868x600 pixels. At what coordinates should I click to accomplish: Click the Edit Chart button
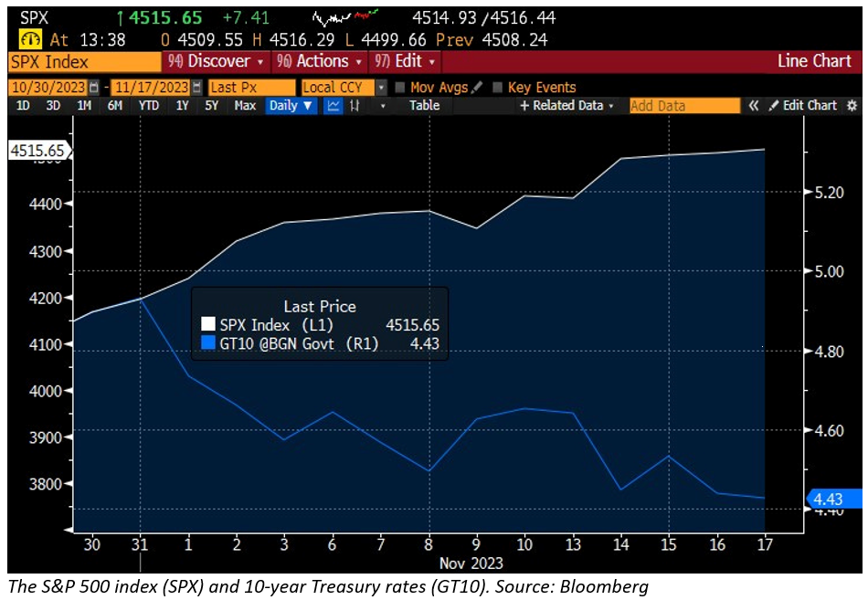click(x=802, y=106)
